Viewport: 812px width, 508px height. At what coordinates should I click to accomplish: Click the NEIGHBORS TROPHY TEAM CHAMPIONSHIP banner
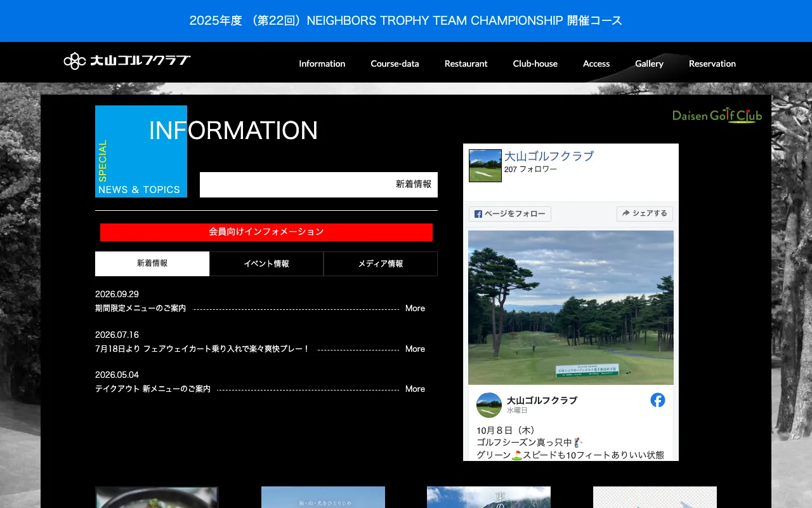point(406,21)
